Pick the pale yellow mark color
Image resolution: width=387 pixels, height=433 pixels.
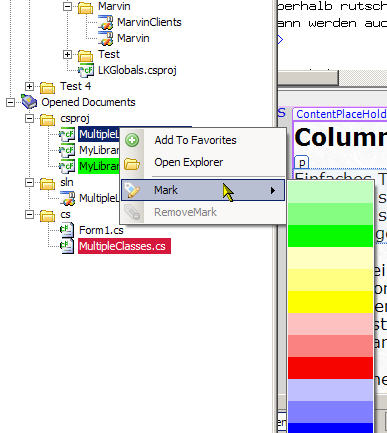[330, 258]
